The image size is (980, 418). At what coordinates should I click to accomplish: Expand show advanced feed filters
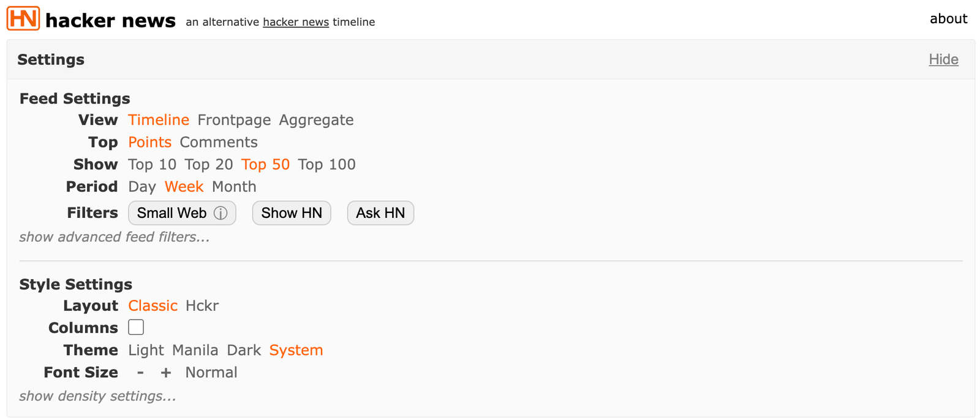point(115,237)
